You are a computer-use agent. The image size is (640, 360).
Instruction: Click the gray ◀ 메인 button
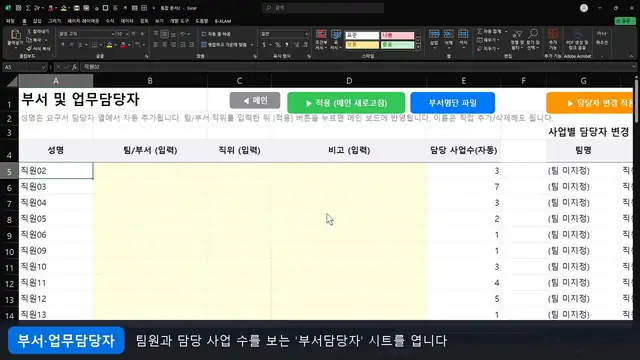pyautogui.click(x=255, y=100)
